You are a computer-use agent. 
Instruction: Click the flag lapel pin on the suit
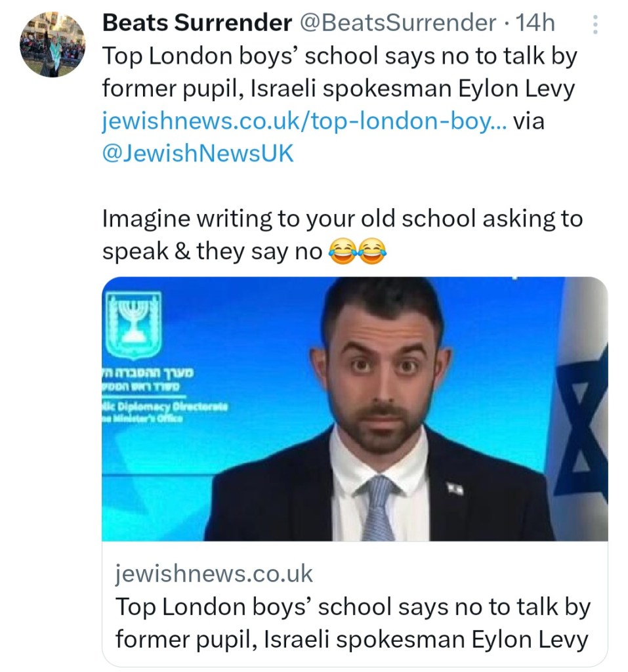click(455, 488)
